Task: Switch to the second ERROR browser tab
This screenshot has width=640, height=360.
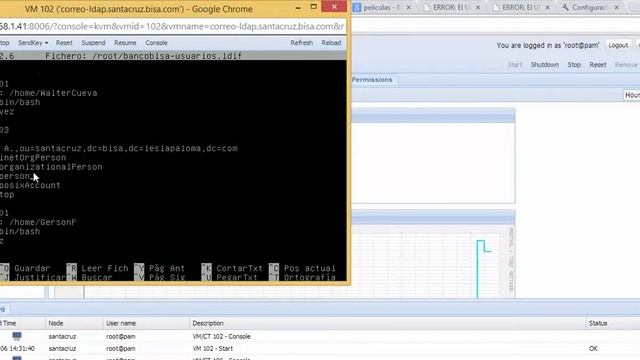Action: point(520,7)
